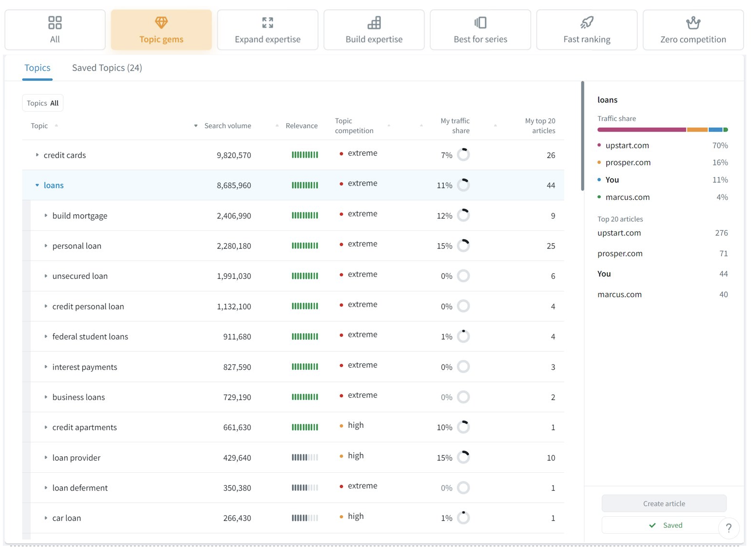Click relevance bars for loan deferment row
Screen dimensions: 756x553
tap(305, 488)
